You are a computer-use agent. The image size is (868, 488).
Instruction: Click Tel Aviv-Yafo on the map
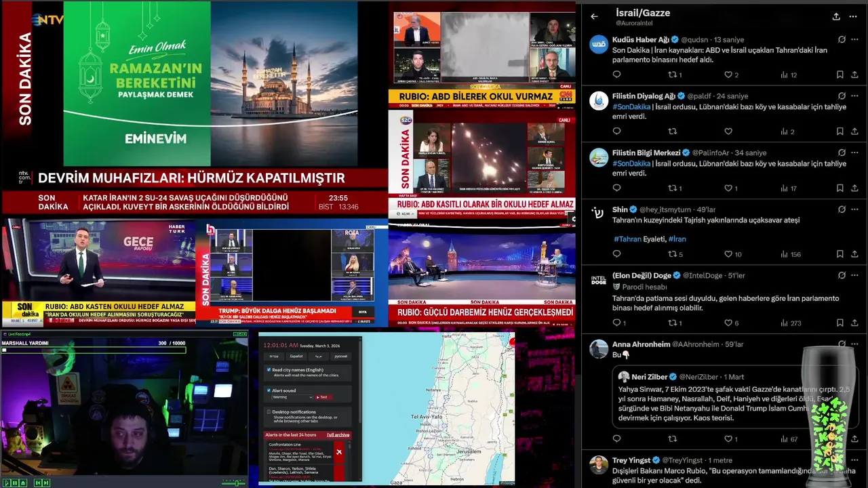click(x=427, y=418)
